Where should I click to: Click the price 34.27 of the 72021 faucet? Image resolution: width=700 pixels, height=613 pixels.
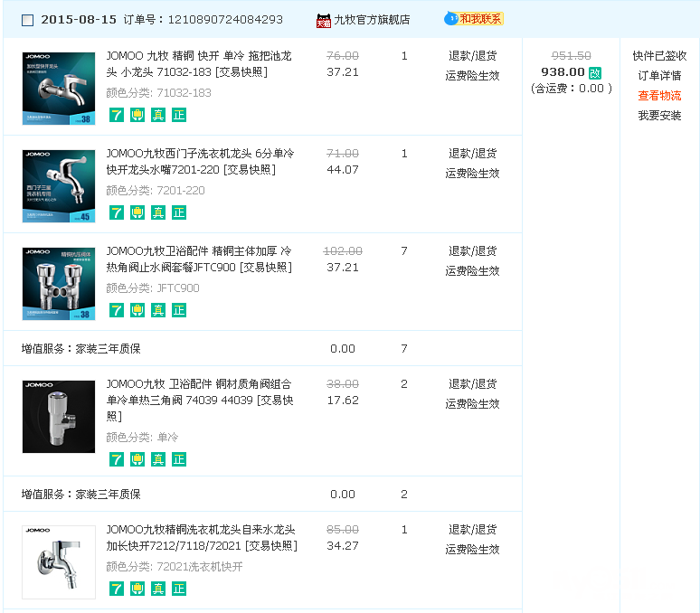[343, 546]
